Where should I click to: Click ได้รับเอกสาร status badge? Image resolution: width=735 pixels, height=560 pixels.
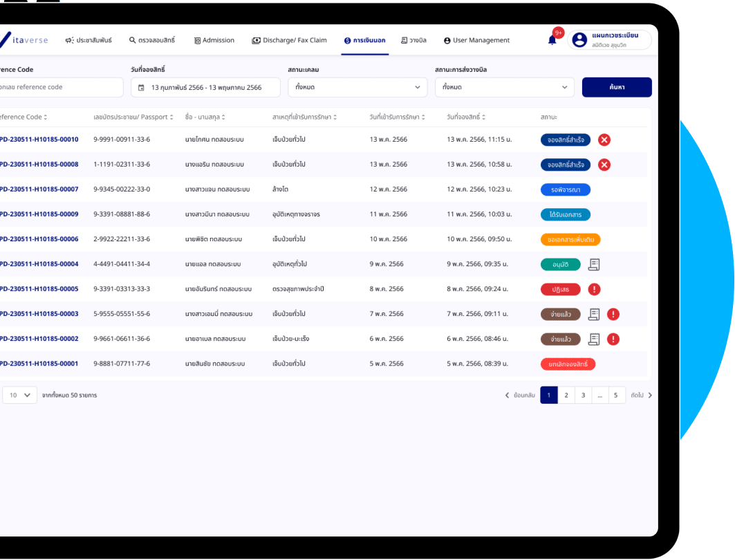[x=566, y=214]
